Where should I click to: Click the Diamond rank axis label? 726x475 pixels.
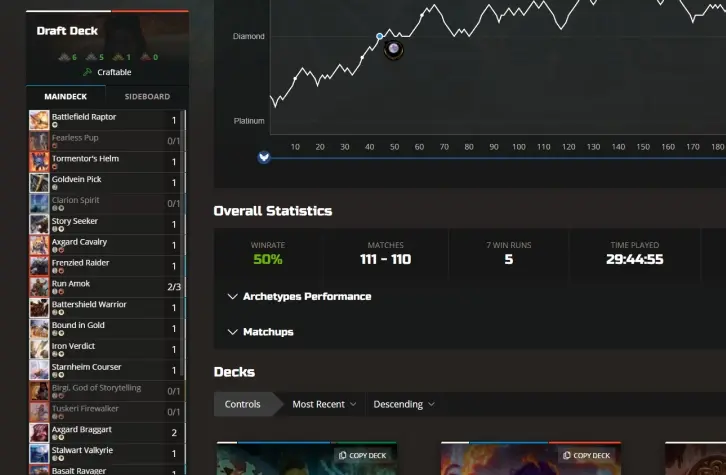[249, 36]
